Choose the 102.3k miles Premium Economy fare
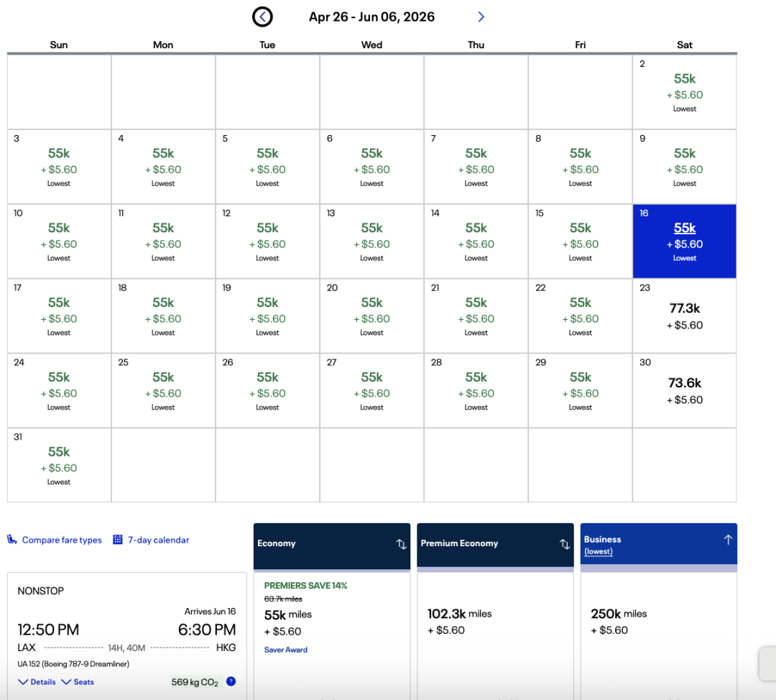This screenshot has width=776, height=700. click(x=460, y=614)
